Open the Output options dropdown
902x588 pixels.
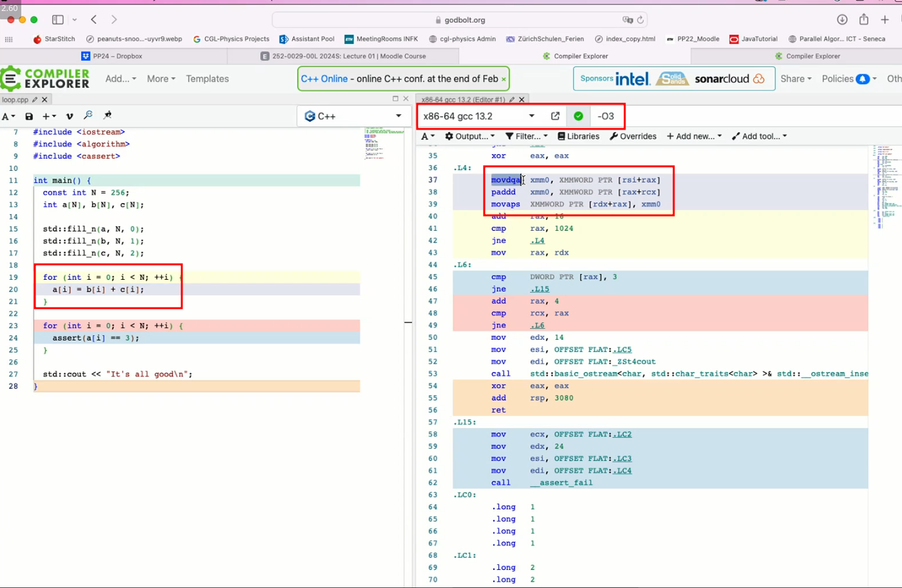[470, 137]
